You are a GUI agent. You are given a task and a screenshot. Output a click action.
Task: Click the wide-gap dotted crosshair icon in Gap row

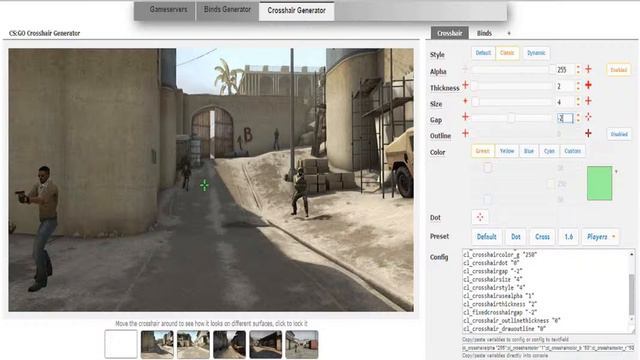(x=588, y=117)
